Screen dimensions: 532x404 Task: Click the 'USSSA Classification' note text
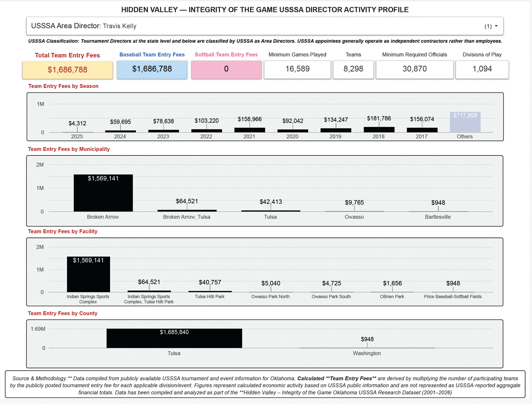265,41
